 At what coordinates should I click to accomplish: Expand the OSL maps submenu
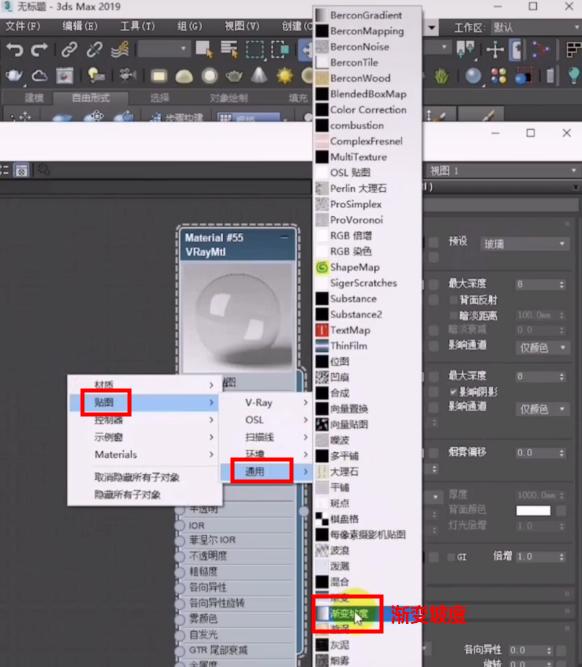267,420
